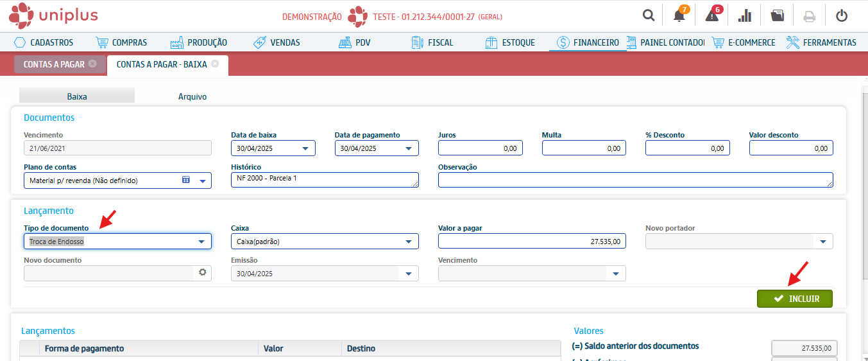Switch to the Arquivo tab
The height and width of the screenshot is (361, 868).
coord(192,96)
